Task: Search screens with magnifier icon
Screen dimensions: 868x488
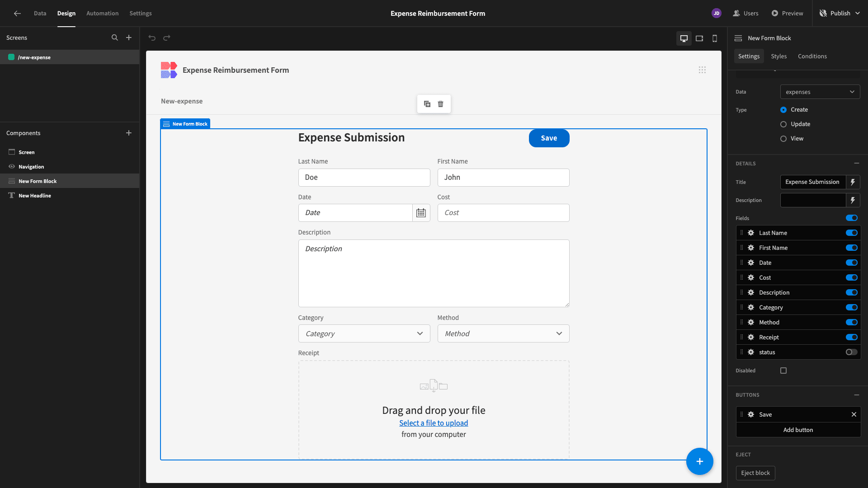Action: tap(115, 38)
